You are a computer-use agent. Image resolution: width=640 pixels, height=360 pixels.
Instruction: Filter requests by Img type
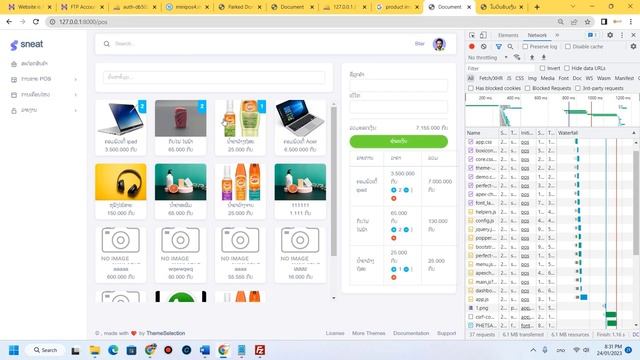tap(532, 78)
